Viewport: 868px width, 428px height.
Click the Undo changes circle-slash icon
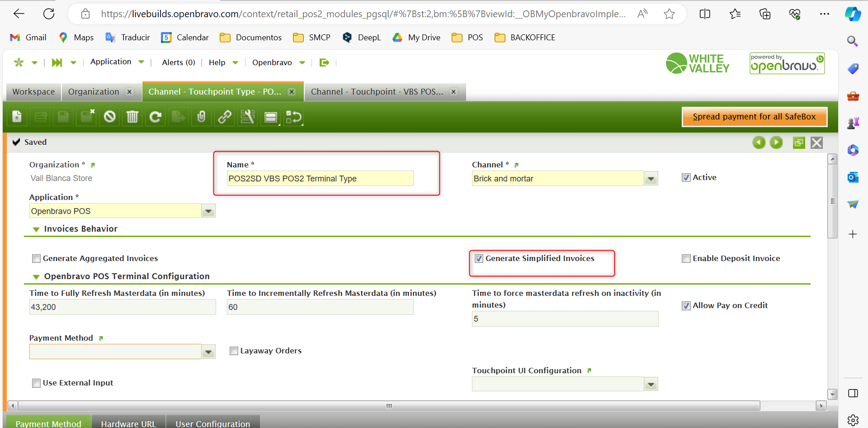click(x=109, y=117)
